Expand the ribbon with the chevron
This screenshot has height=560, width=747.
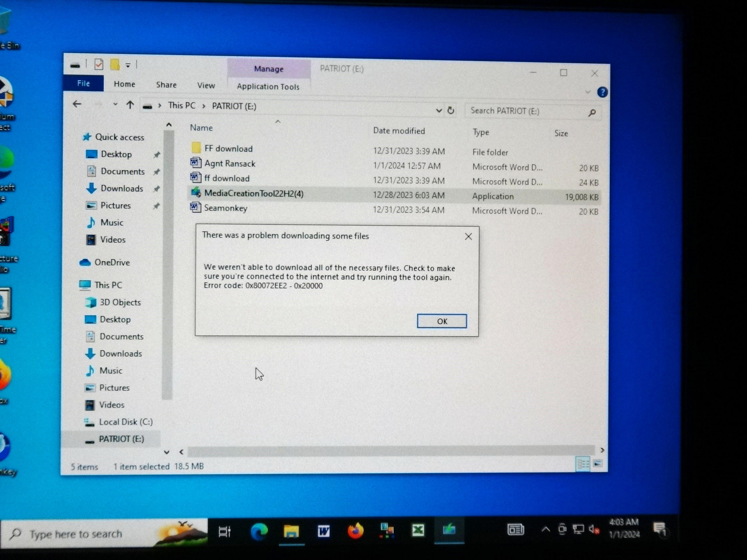tap(588, 92)
